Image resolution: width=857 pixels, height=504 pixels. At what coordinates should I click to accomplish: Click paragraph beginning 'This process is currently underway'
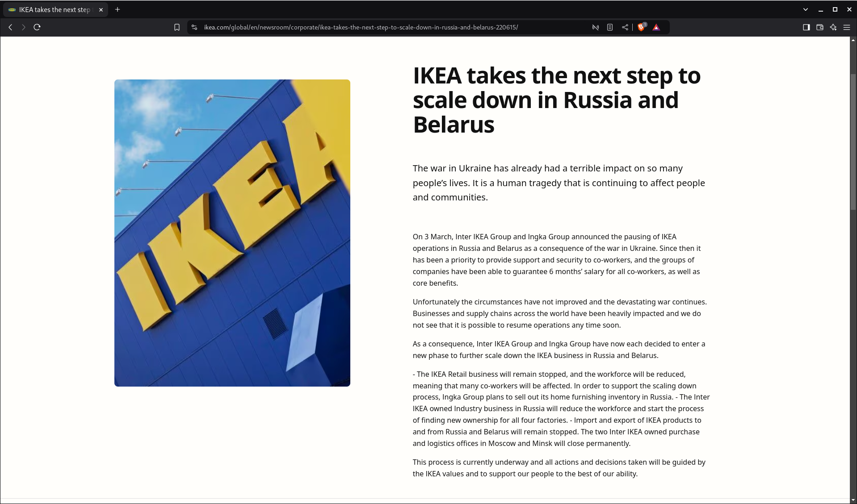(x=559, y=468)
